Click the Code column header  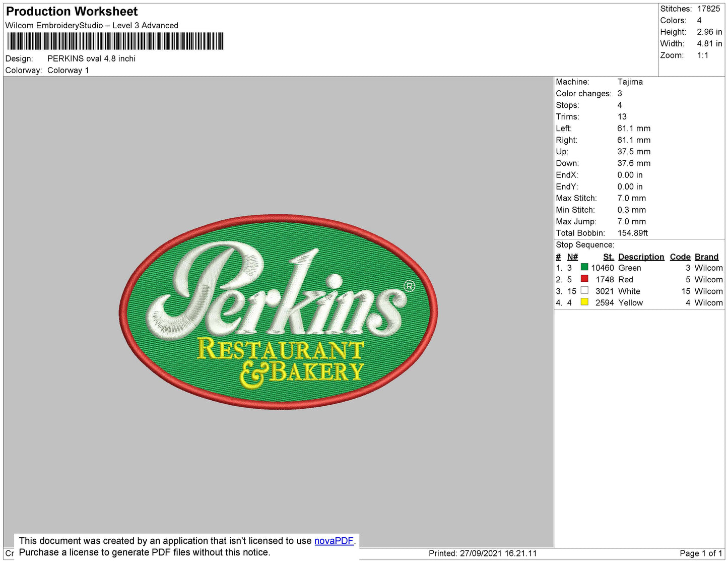pos(680,257)
